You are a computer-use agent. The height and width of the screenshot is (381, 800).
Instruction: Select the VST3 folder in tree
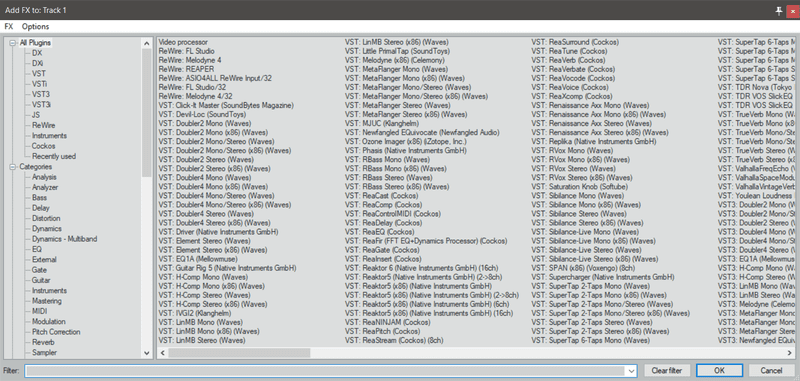41,94
